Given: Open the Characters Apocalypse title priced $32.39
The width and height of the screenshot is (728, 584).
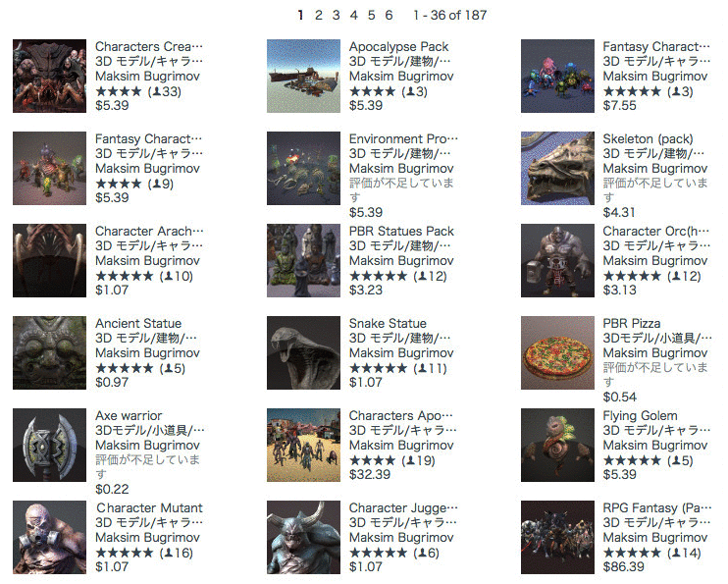Looking at the screenshot, I should [400, 415].
